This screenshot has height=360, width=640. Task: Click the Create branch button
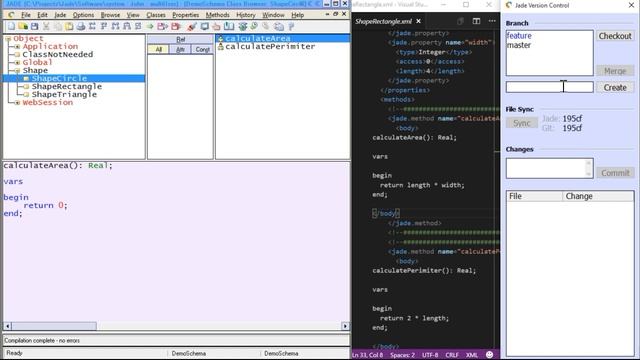[615, 87]
